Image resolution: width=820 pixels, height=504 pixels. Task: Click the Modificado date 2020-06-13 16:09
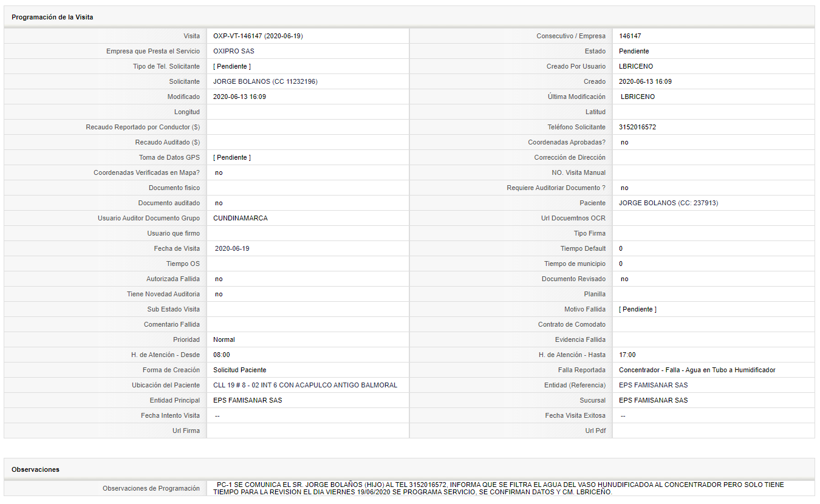[x=239, y=97]
